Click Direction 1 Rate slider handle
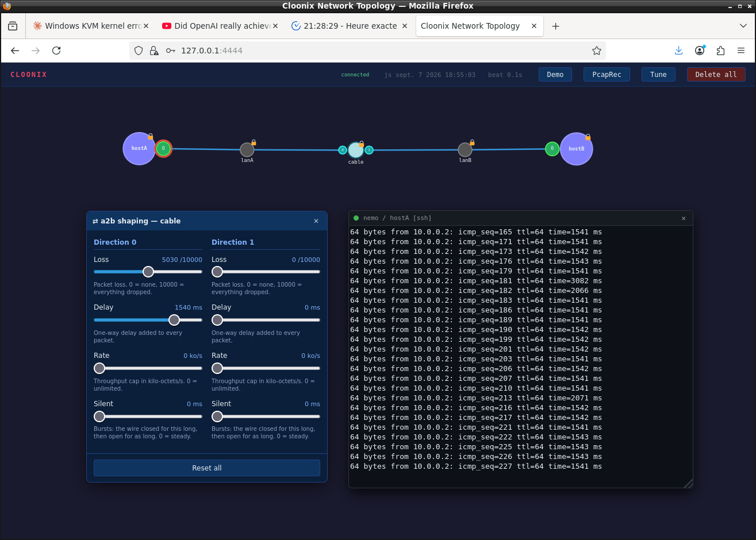 (217, 368)
